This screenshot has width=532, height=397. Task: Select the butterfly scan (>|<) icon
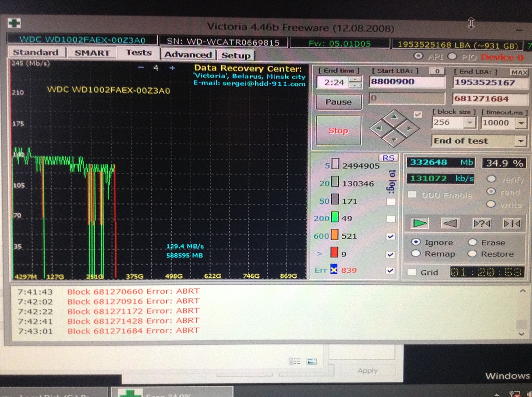pos(512,224)
